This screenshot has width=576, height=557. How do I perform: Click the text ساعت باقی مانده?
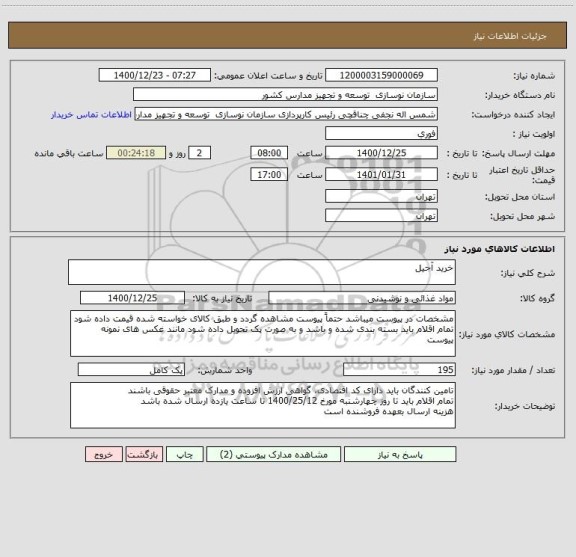tap(69, 153)
